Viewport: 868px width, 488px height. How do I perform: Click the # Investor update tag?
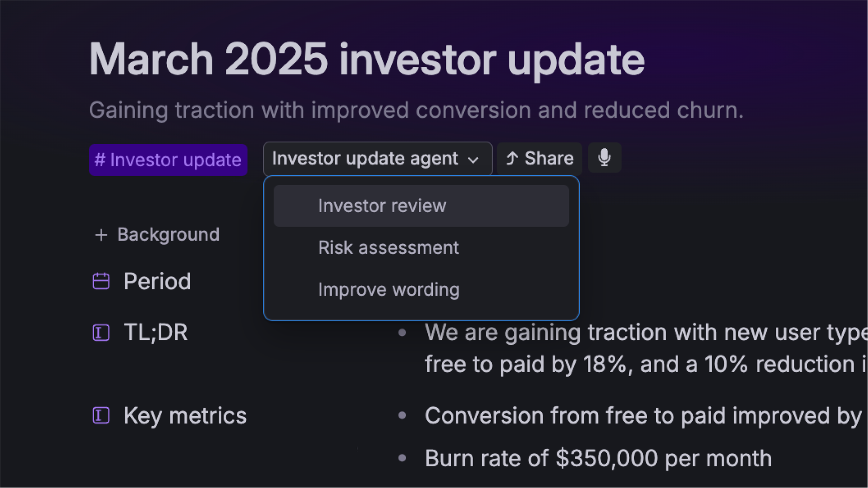click(168, 160)
